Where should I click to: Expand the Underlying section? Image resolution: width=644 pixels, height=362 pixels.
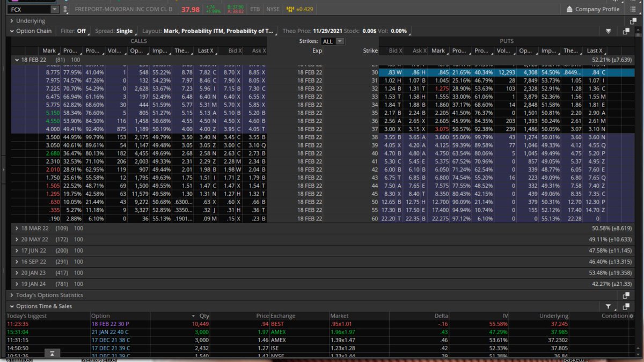(12, 21)
